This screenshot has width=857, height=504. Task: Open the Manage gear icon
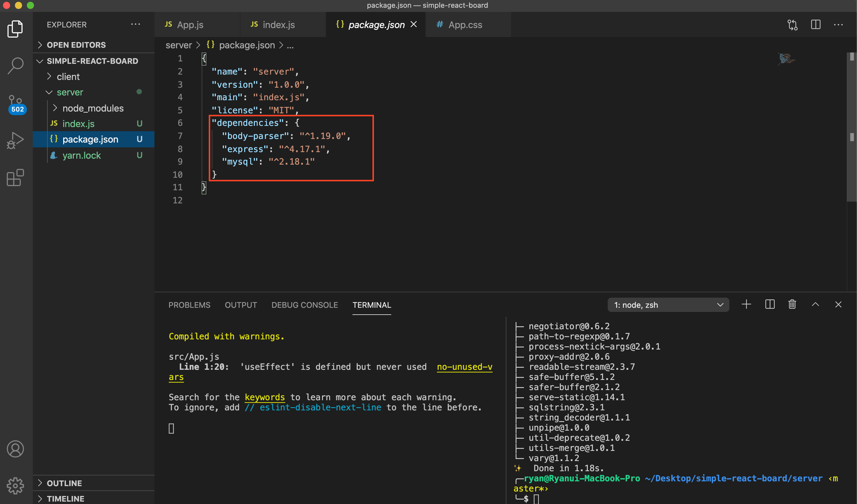coord(15,485)
